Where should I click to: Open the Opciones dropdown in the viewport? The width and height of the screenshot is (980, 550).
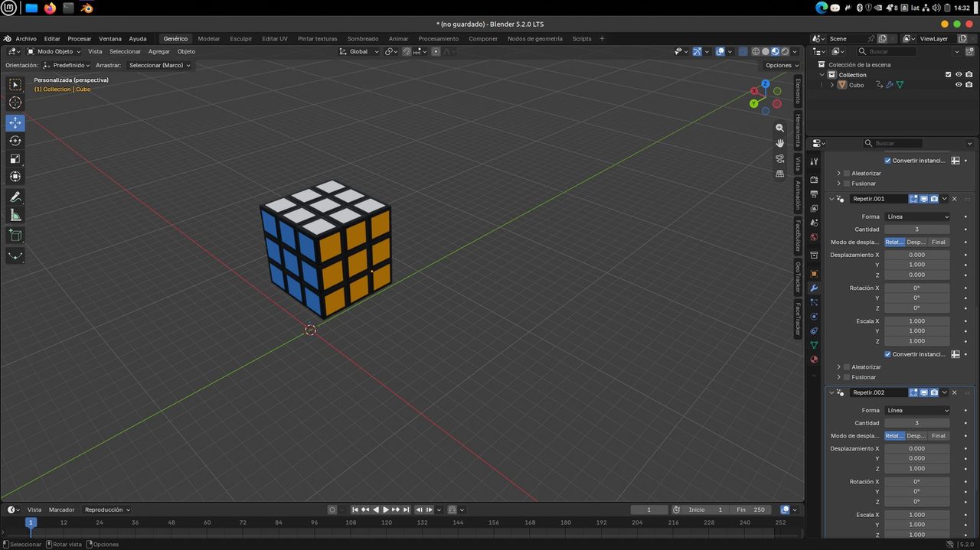point(782,65)
